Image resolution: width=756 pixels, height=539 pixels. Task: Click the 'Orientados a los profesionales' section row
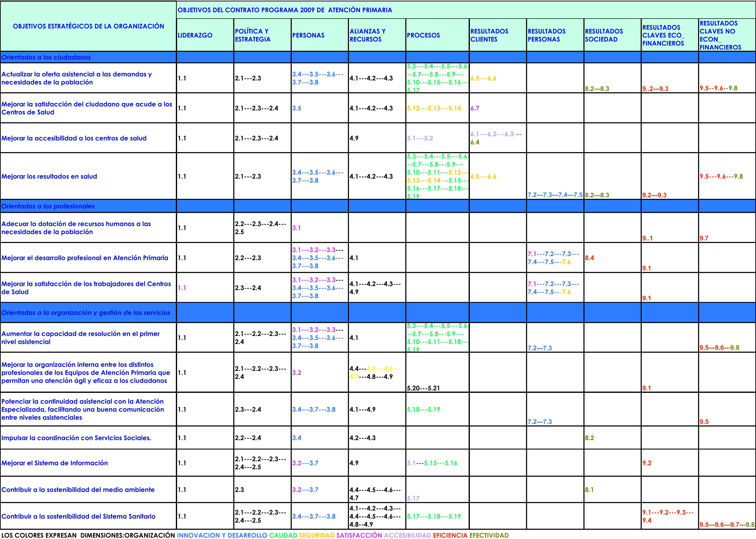point(48,206)
